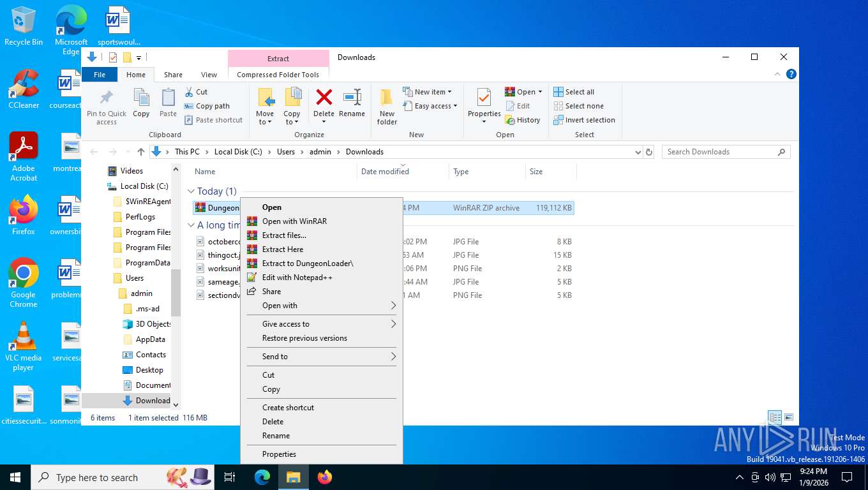
Task: Open VLC media player desktop icon
Action: point(24,346)
